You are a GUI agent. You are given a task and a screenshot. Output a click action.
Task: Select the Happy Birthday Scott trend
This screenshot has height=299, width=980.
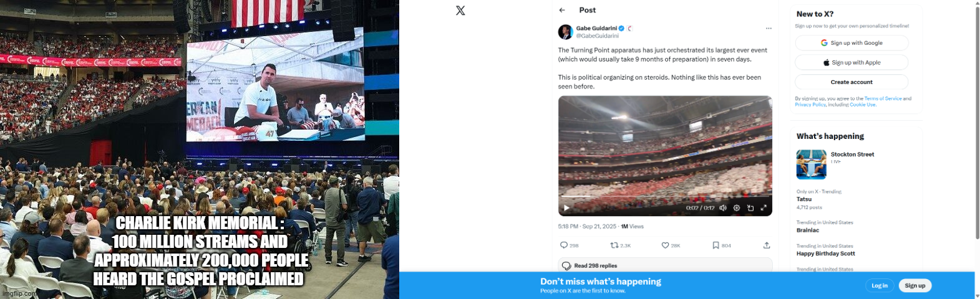tap(825, 254)
